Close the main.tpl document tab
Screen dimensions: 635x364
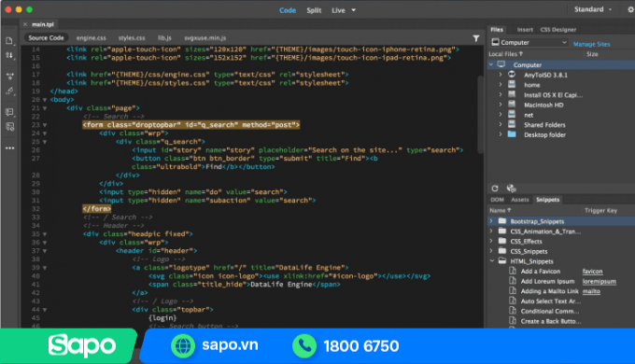25,24
